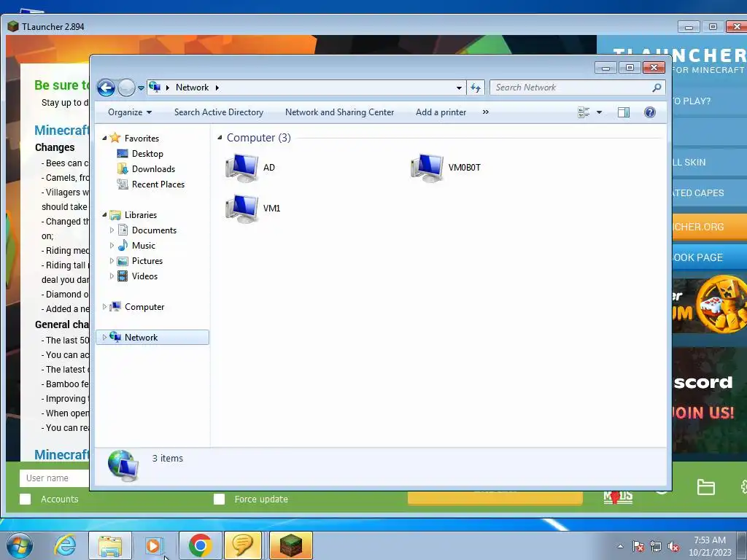Click the Explorer forward arrow button
Viewport: 747px width, 560px height.
[126, 87]
